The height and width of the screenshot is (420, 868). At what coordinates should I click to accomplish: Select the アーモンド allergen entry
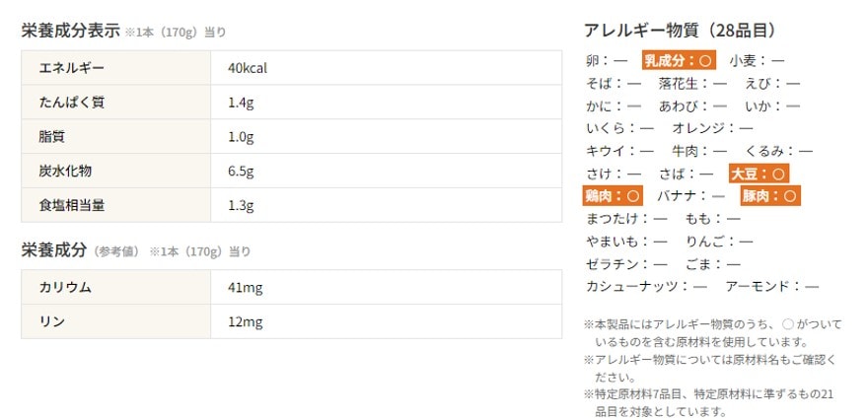coord(771,287)
